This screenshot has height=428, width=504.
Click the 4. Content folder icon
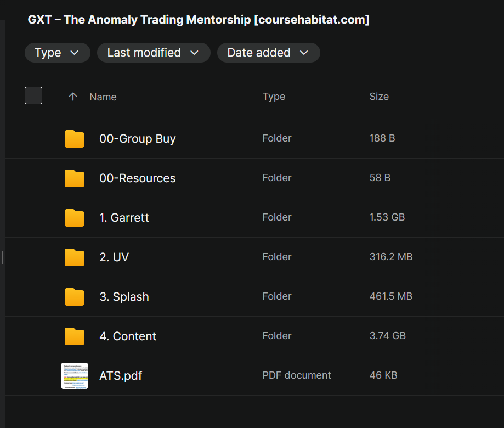click(x=75, y=336)
